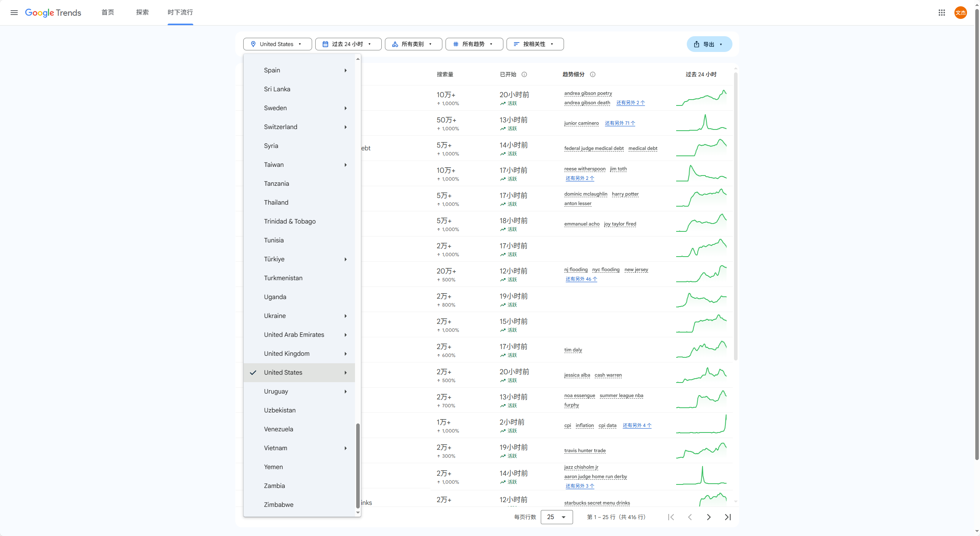This screenshot has height=536, width=980.
Task: Click info icon beside 趋势细分 column
Action: tap(593, 74)
